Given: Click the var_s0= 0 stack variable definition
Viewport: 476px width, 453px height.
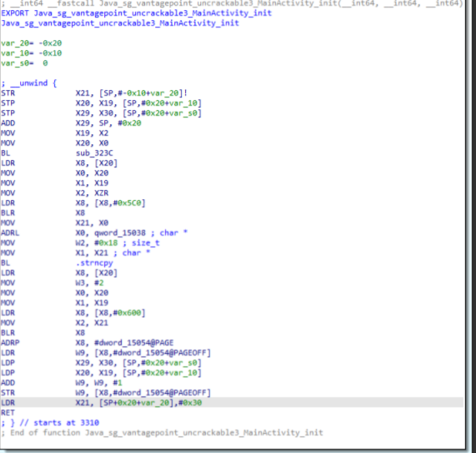Looking at the screenshot, I should [24, 63].
